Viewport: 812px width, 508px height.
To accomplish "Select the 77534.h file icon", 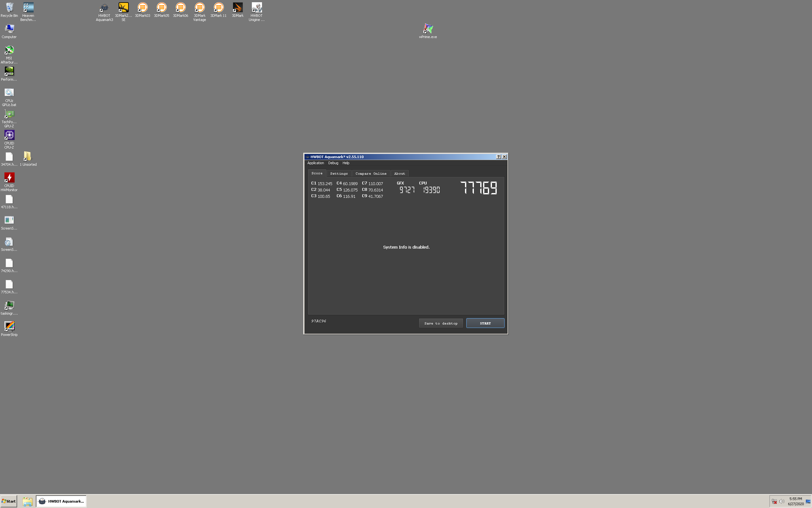I will (x=9, y=287).
